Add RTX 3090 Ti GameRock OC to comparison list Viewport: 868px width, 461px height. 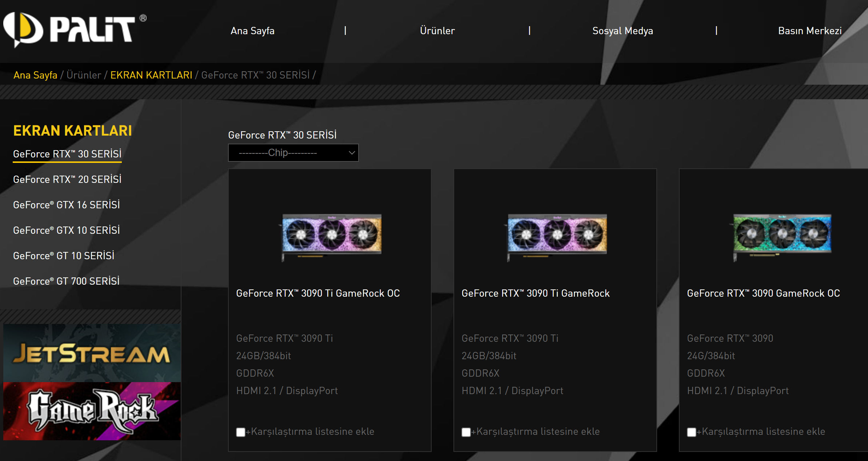pos(240,432)
